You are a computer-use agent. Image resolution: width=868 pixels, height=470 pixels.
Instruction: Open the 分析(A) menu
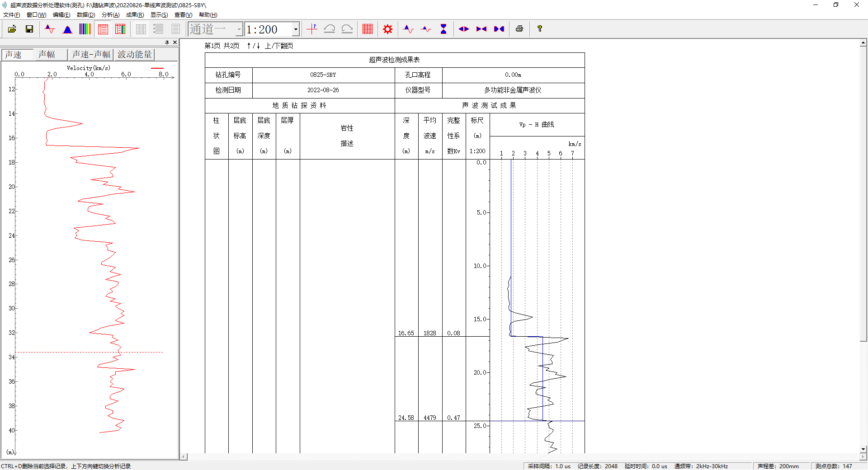coord(110,15)
